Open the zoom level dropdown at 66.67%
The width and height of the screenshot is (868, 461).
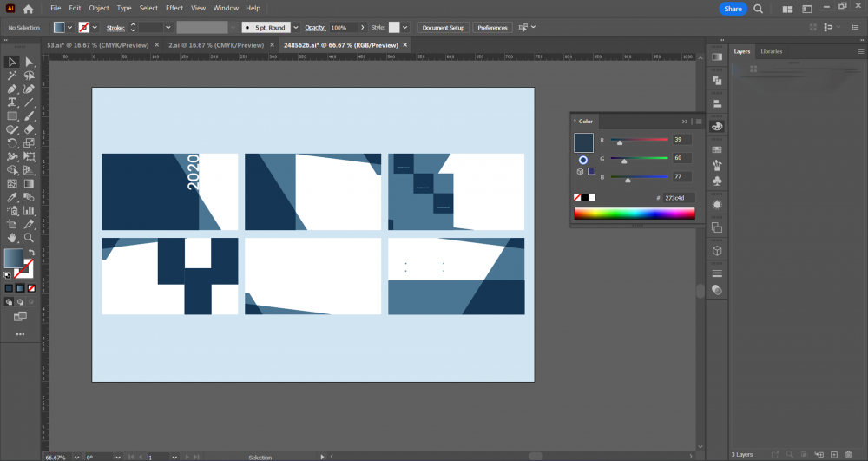pyautogui.click(x=76, y=458)
